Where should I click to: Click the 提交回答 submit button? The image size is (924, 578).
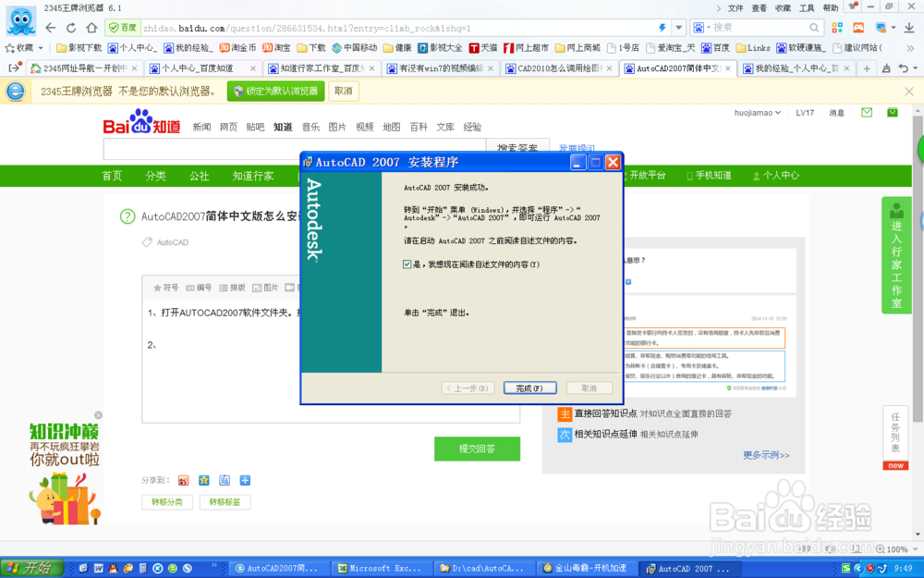tap(478, 449)
